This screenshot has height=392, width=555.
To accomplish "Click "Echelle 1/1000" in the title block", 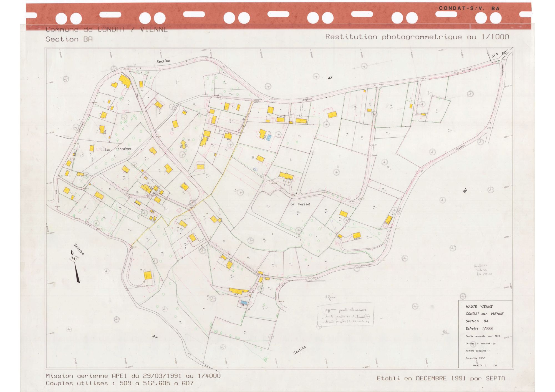I will point(479,328).
